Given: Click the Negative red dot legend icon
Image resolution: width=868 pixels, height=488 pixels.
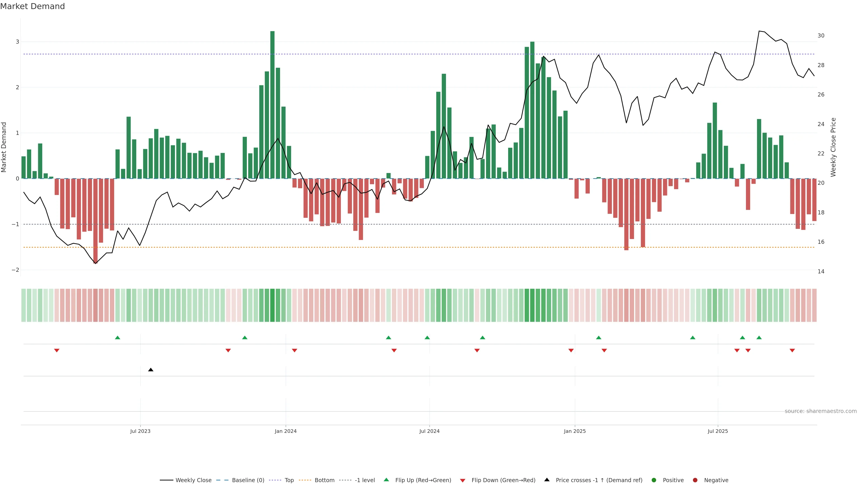Looking at the screenshot, I should tap(695, 480).
